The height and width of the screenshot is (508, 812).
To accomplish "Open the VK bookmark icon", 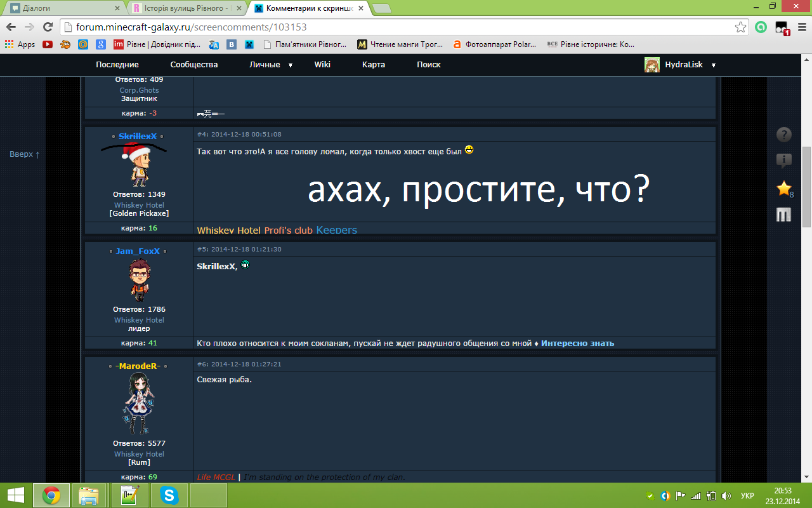I will tap(232, 44).
